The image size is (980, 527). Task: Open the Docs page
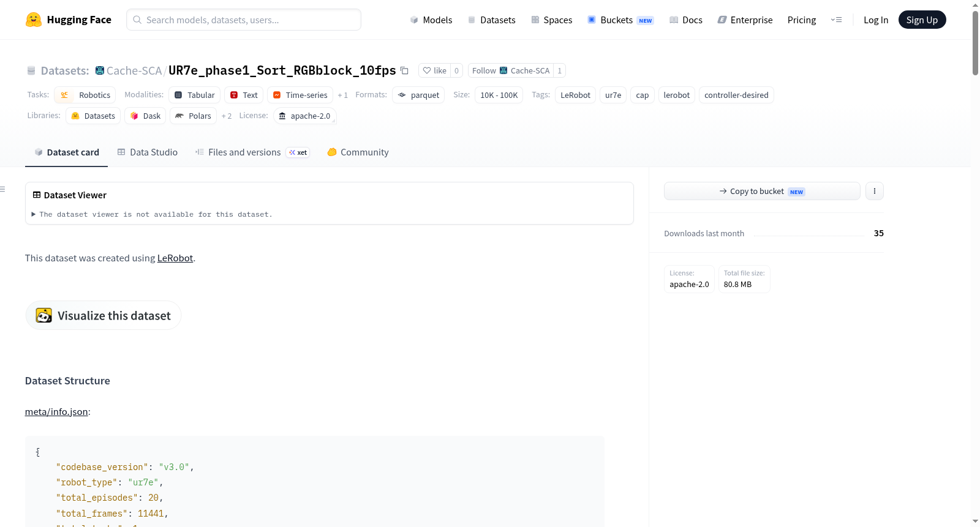686,20
